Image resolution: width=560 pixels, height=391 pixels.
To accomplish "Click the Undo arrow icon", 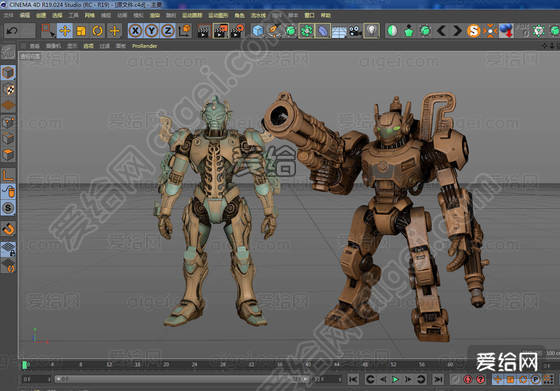I will coord(12,31).
